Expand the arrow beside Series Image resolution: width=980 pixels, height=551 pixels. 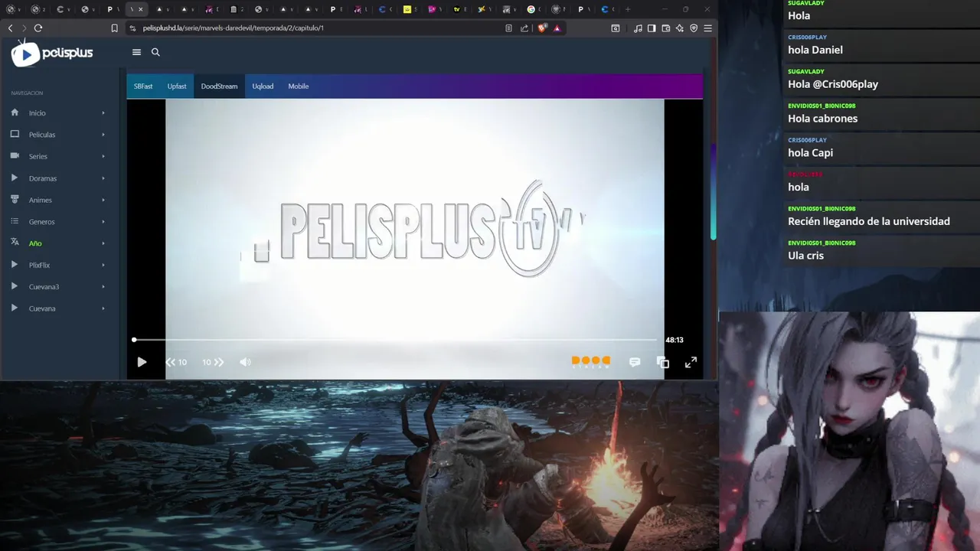point(103,156)
